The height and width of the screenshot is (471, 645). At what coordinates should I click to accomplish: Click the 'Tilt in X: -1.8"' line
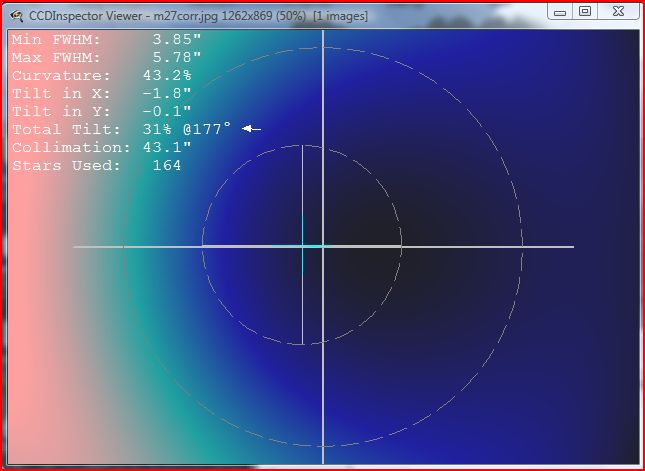[102, 94]
